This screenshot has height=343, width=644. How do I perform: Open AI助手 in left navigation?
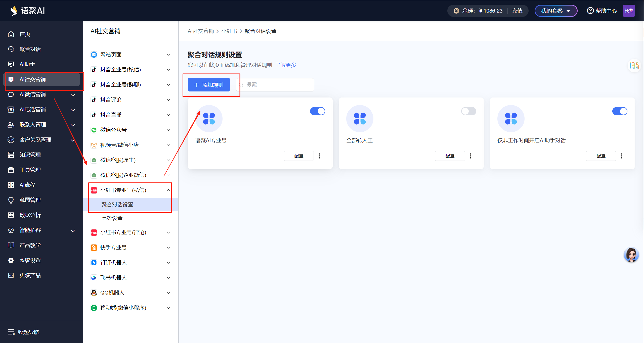27,64
